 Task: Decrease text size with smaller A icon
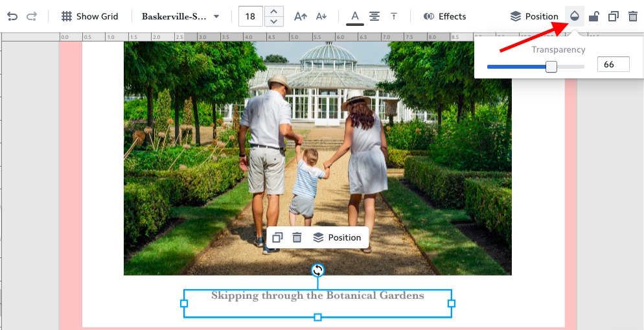tap(321, 16)
